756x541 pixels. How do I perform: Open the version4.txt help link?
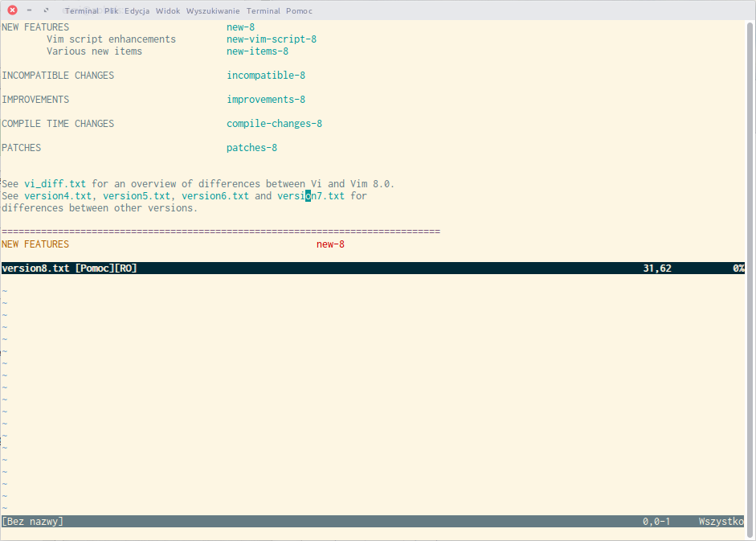coord(58,196)
